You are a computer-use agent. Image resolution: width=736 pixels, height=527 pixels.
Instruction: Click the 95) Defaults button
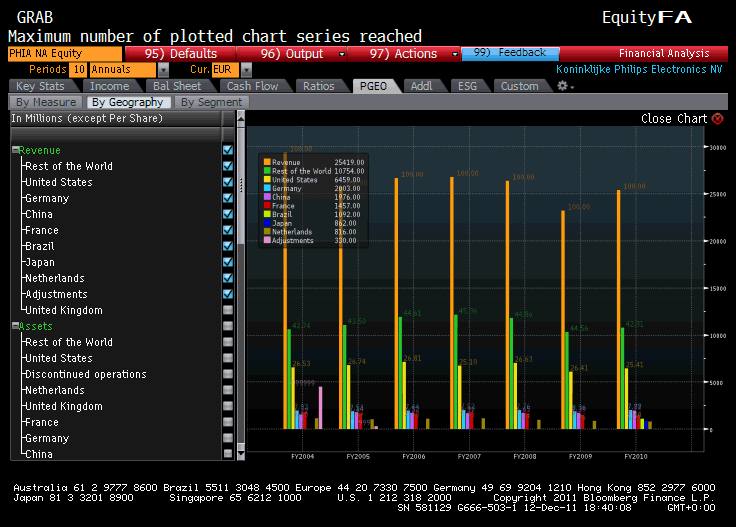coord(180,54)
